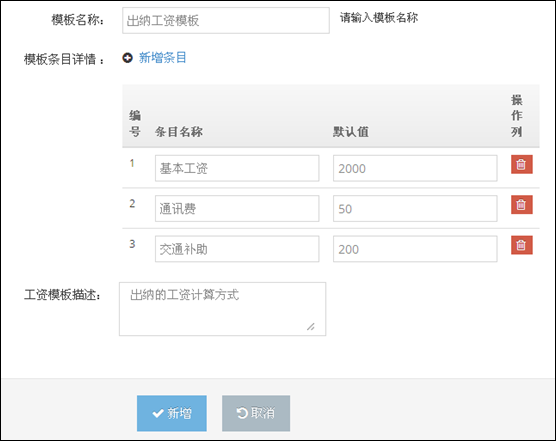Click the 新增 submit button

coord(172,413)
